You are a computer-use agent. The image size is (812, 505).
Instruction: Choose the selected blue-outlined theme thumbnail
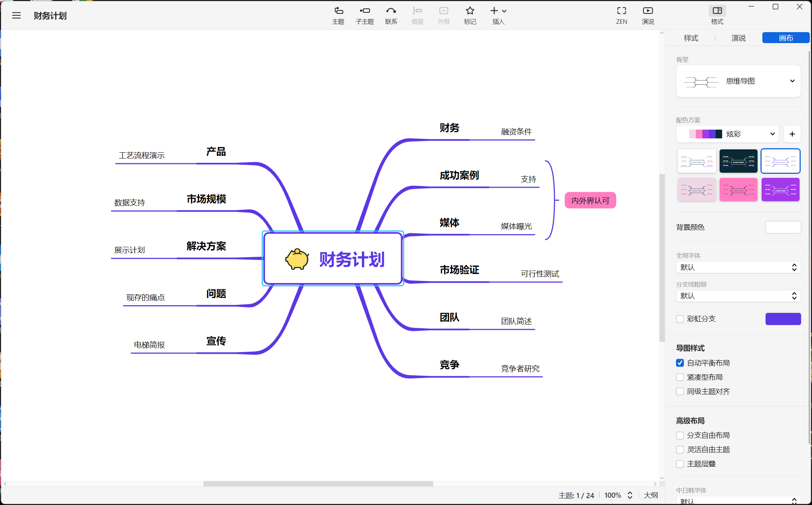(x=780, y=161)
